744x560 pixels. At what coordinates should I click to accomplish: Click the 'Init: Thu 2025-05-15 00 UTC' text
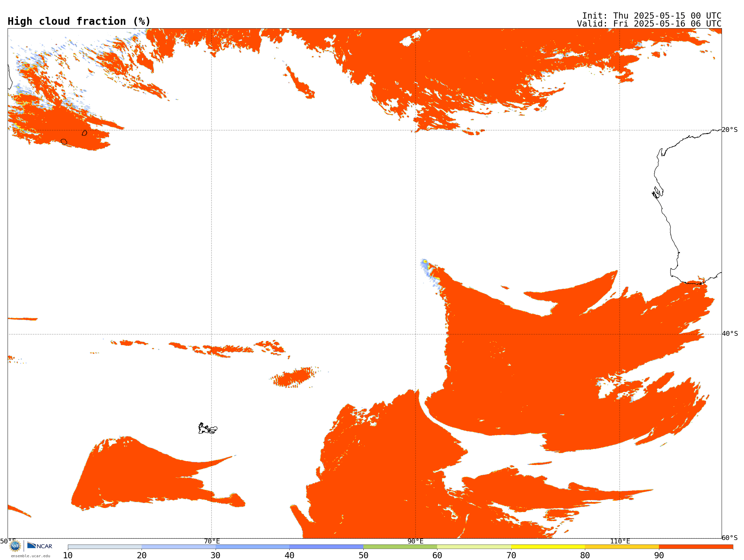click(652, 16)
